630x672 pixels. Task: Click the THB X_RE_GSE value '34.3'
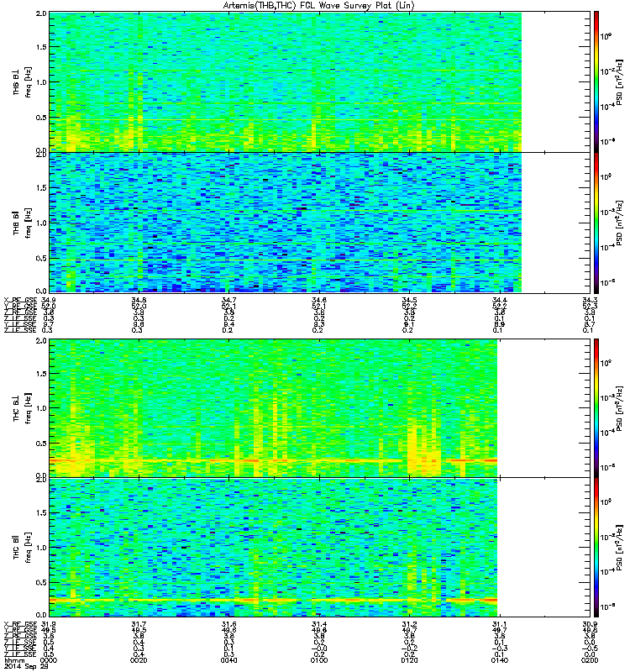(x=590, y=300)
